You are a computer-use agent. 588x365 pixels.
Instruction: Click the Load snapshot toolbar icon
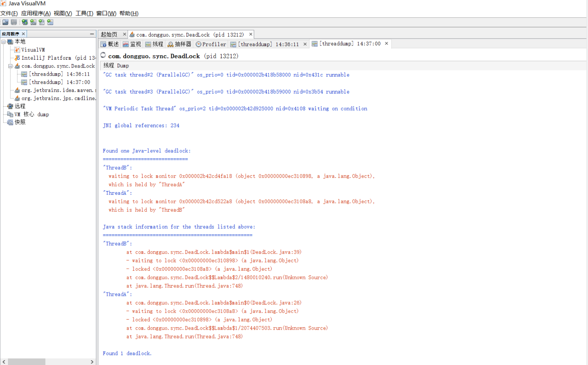click(x=5, y=22)
